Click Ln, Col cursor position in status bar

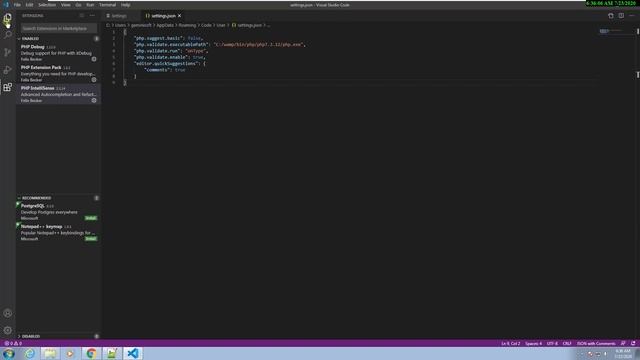510,343
